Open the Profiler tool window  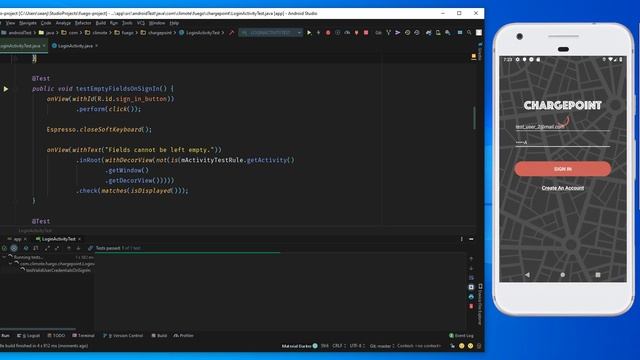pos(183,336)
